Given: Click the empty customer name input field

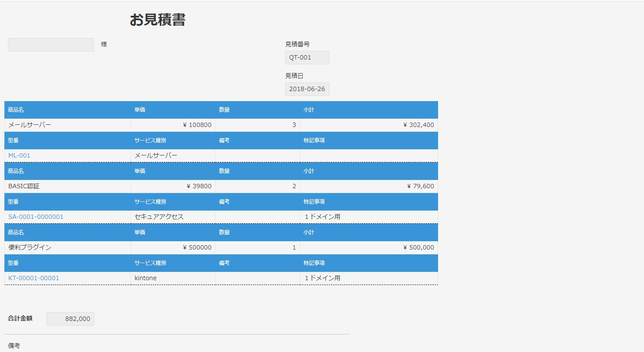Looking at the screenshot, I should [50, 44].
